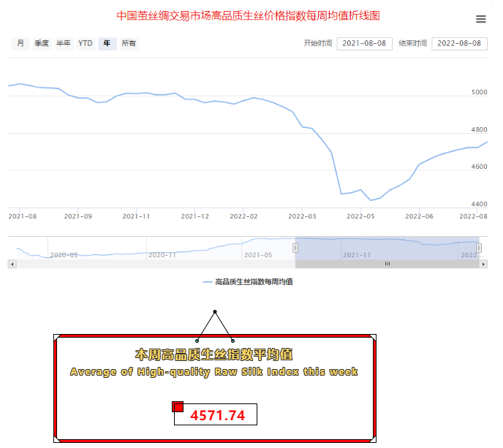Viewport: 503px width, 448px height.
Task: Open the chart hamburger menu
Action: tap(480, 19)
